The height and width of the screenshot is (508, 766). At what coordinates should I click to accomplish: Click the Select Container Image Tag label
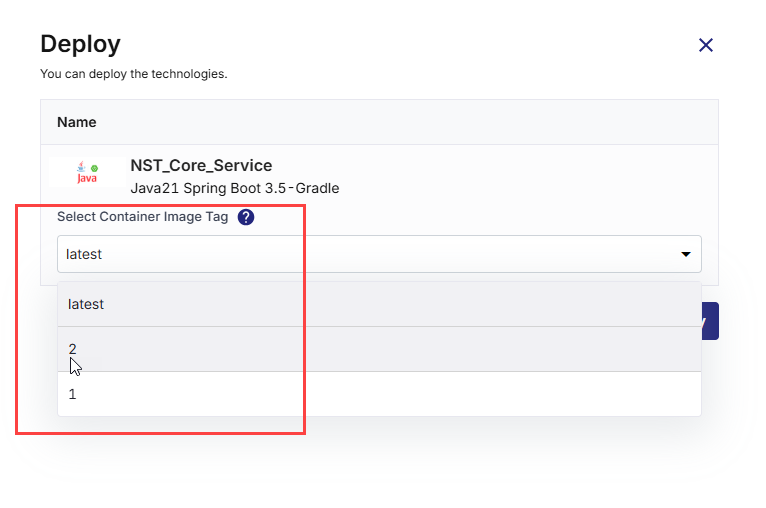(x=143, y=217)
